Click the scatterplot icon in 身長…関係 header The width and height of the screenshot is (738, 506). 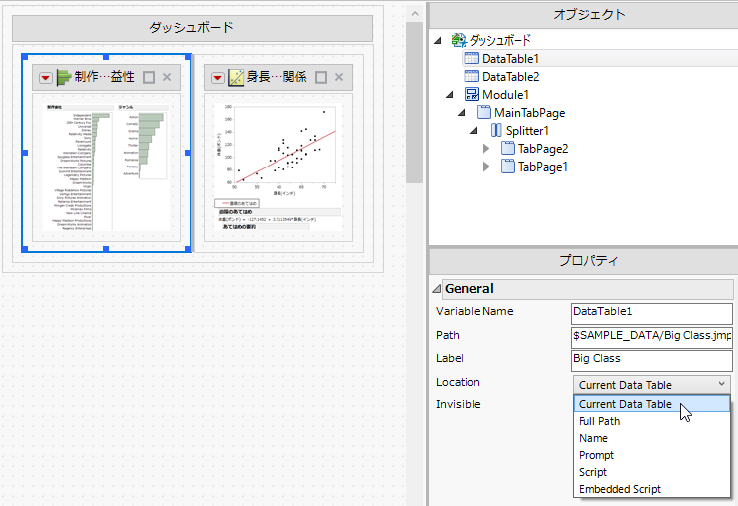(236, 77)
